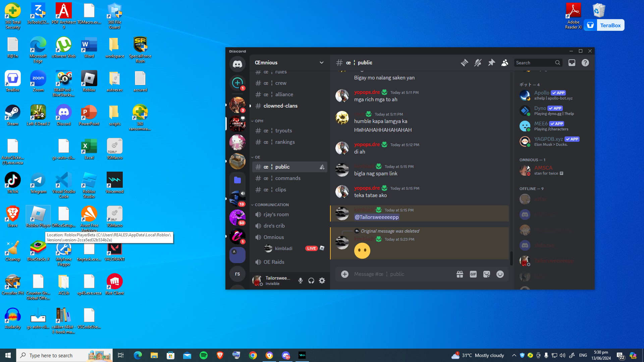Toggle the member list icon
The image size is (644, 362).
(x=504, y=63)
